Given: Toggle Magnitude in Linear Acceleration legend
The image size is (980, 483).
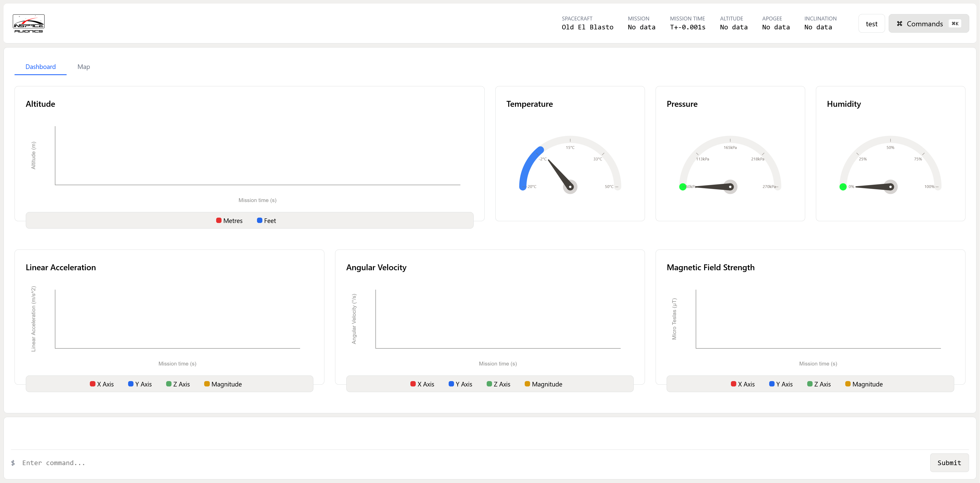Looking at the screenshot, I should tap(223, 384).
